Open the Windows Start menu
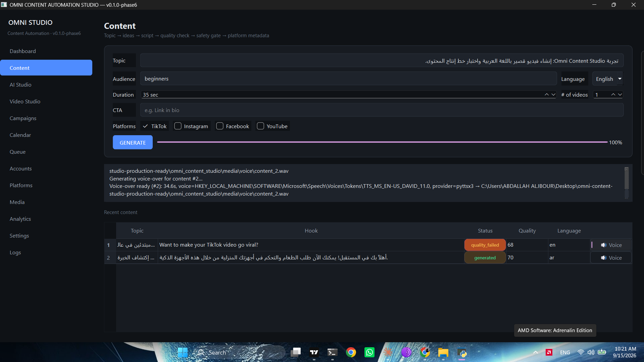 pos(183,352)
